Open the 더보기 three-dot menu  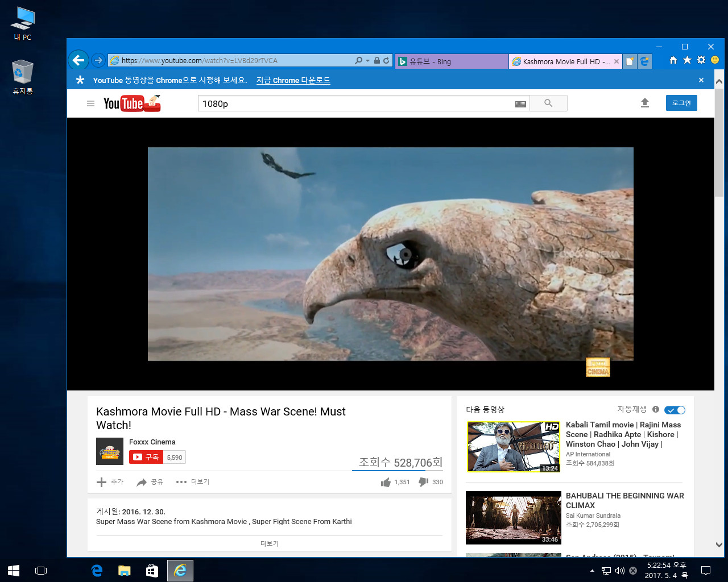193,482
